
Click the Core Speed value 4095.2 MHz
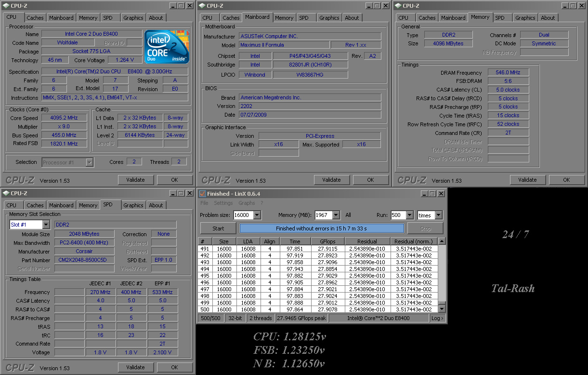point(65,118)
